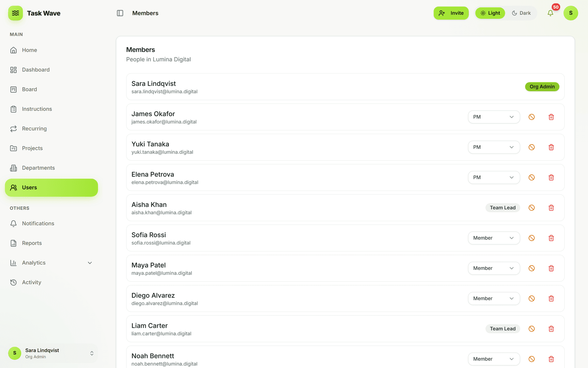The image size is (588, 368).
Task: Toggle the sidebar panel icon
Action: (x=120, y=13)
